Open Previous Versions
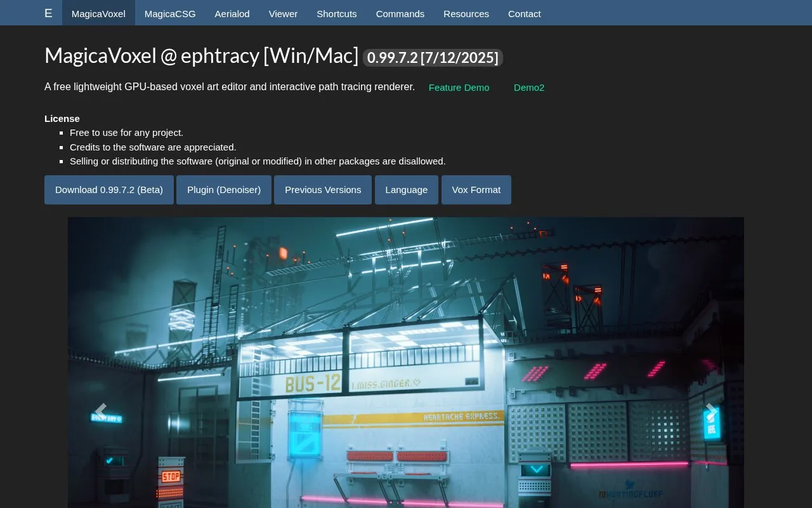Screen dimensions: 812x508 point(323,190)
